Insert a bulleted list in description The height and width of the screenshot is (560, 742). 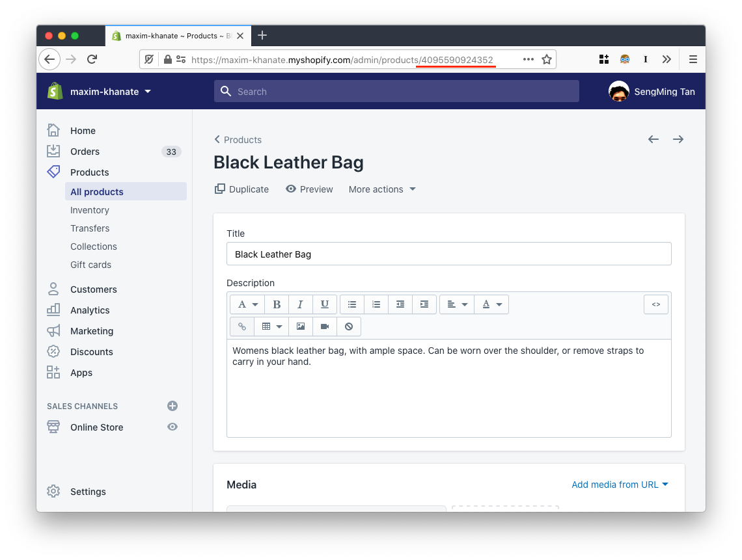351,304
